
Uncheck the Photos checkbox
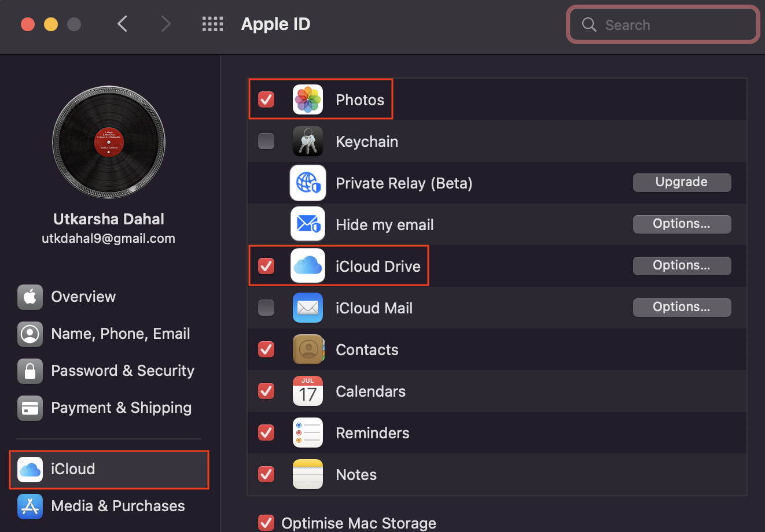click(266, 99)
